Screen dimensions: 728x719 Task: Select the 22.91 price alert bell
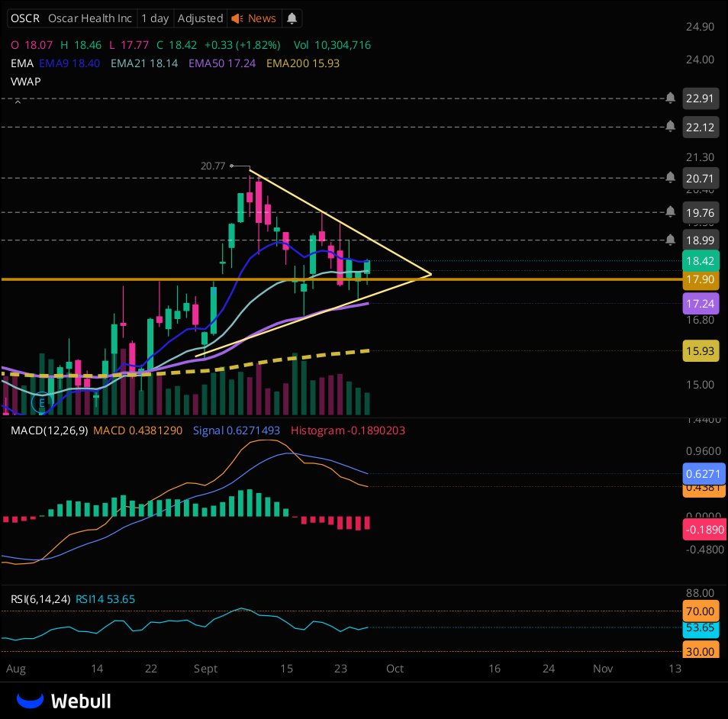[670, 98]
